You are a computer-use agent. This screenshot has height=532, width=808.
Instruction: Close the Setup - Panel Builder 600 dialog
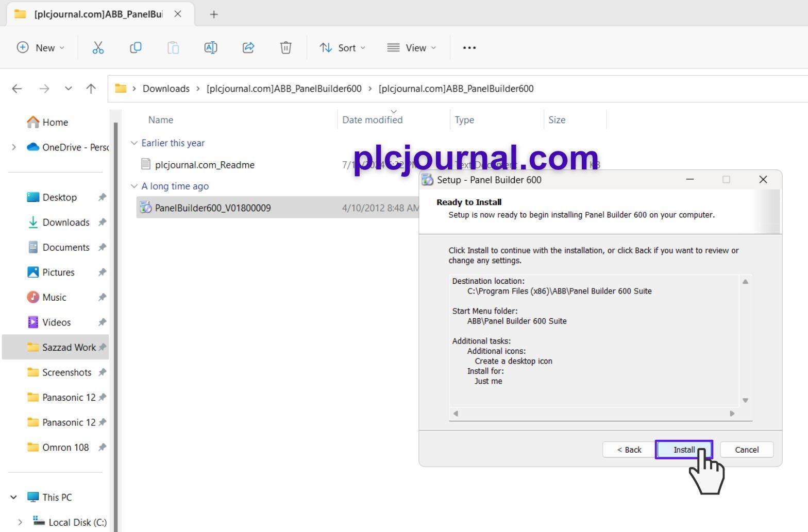(763, 179)
